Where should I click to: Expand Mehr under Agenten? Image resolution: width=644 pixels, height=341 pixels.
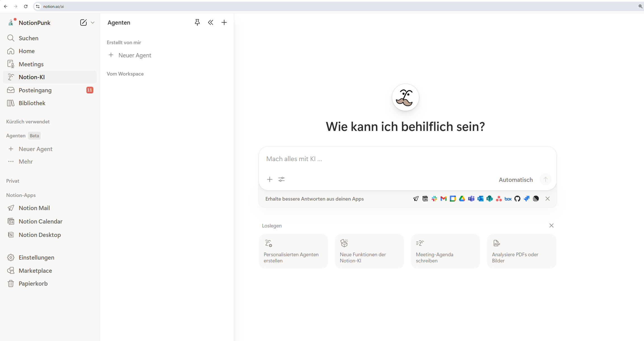coord(25,162)
